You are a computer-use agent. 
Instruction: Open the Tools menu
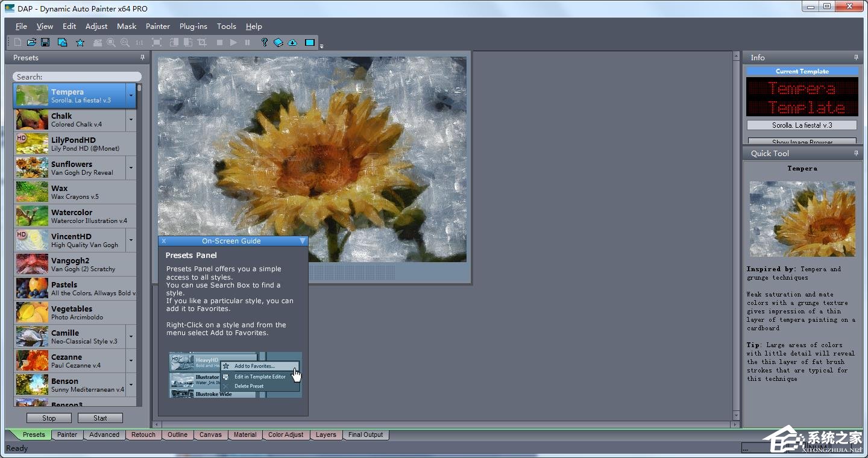pos(227,26)
